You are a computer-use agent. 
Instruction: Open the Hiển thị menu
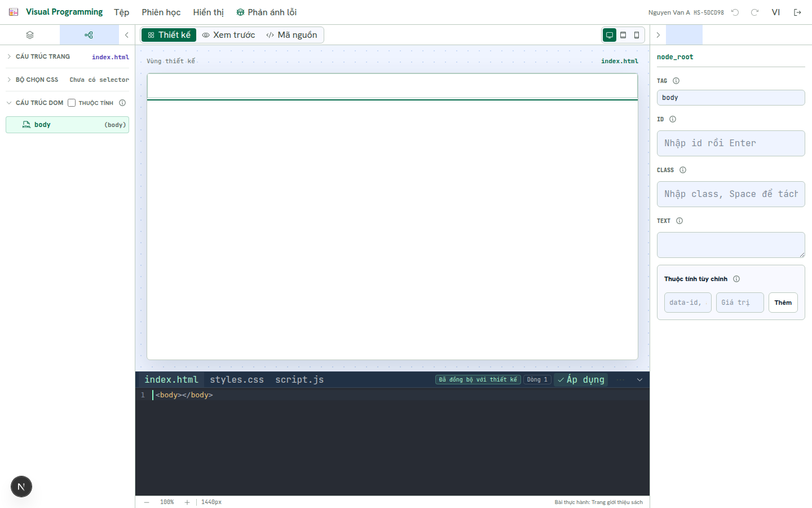[x=209, y=12]
